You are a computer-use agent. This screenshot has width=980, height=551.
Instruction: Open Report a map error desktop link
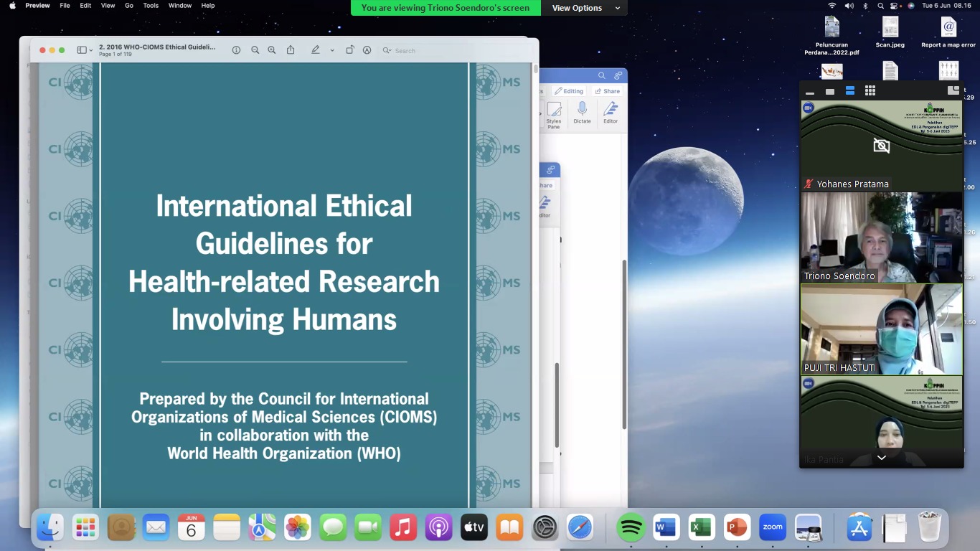948,32
